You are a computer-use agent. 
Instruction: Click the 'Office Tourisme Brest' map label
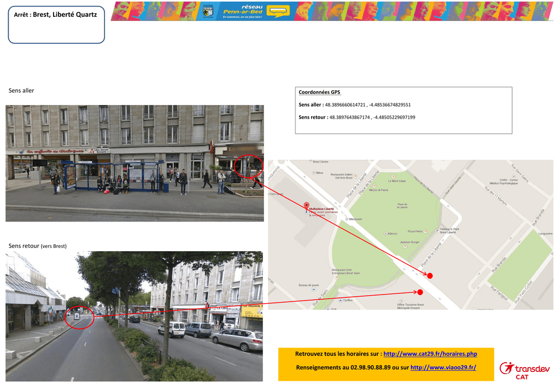point(411,305)
